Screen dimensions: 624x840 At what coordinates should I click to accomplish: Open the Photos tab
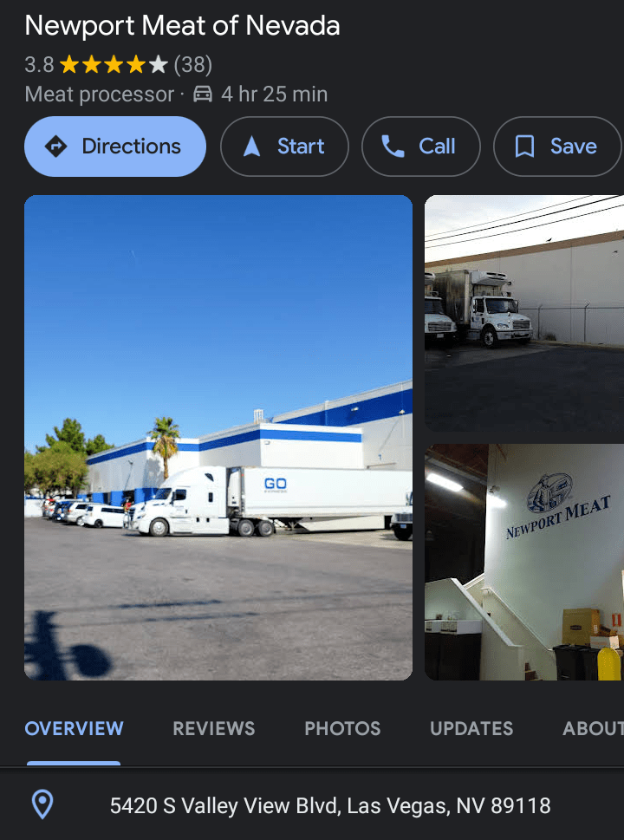[x=342, y=728]
